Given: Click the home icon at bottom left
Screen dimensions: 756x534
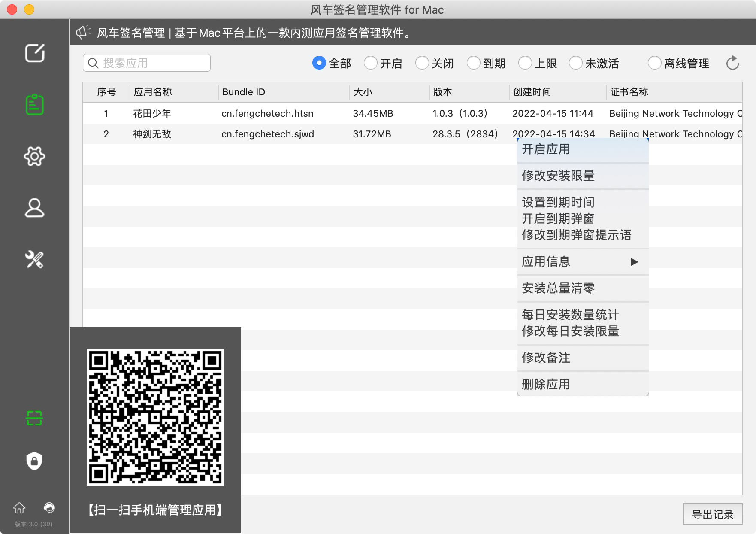Looking at the screenshot, I should 19,508.
